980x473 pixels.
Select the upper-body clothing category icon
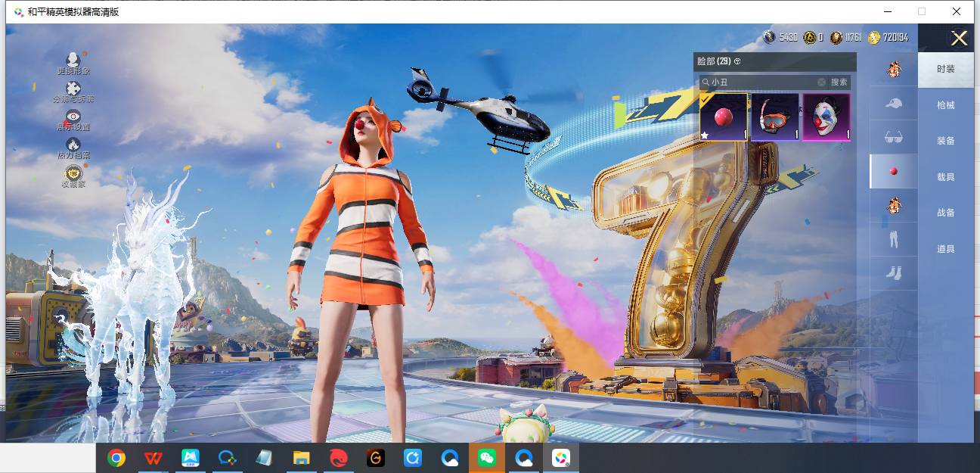(894, 205)
